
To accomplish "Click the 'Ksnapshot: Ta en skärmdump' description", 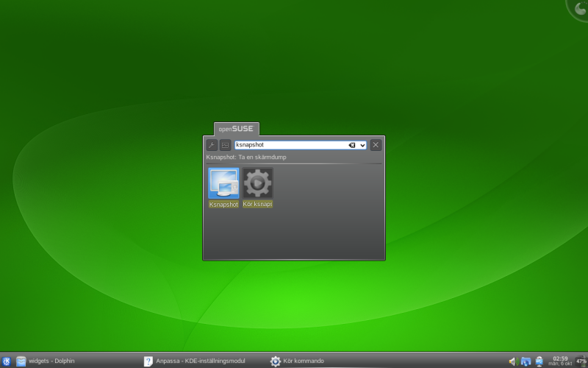I will coord(246,157).
